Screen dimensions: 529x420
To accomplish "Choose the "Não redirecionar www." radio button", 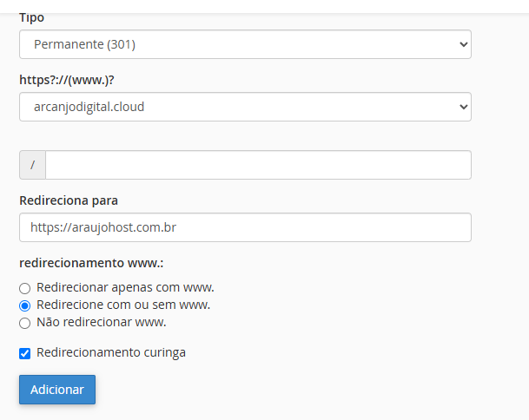I will (25, 323).
